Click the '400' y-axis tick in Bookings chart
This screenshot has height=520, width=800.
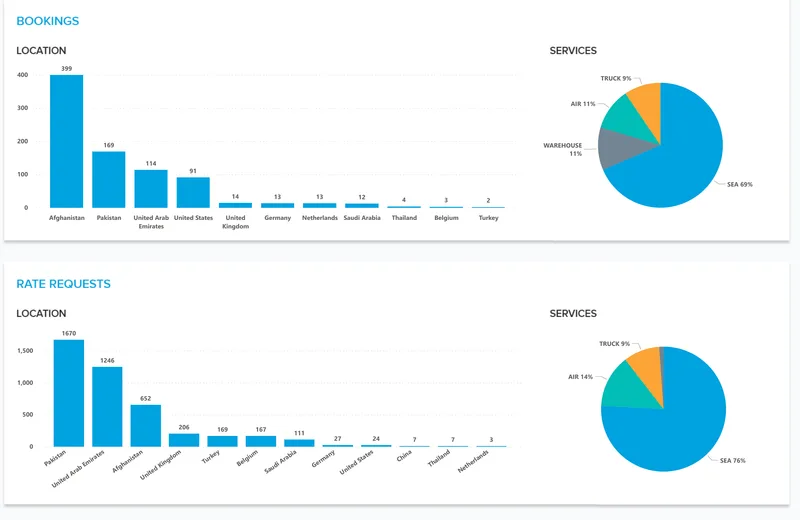22,75
